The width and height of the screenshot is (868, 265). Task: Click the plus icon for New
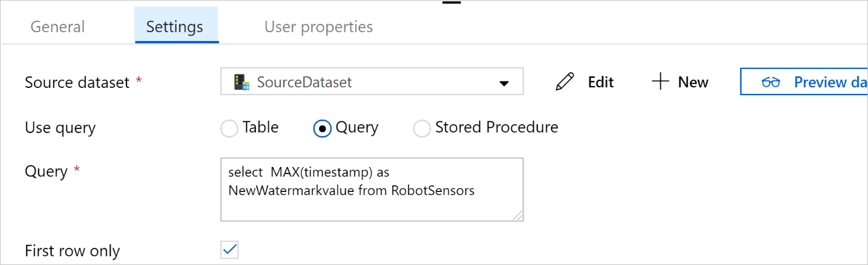[x=660, y=82]
